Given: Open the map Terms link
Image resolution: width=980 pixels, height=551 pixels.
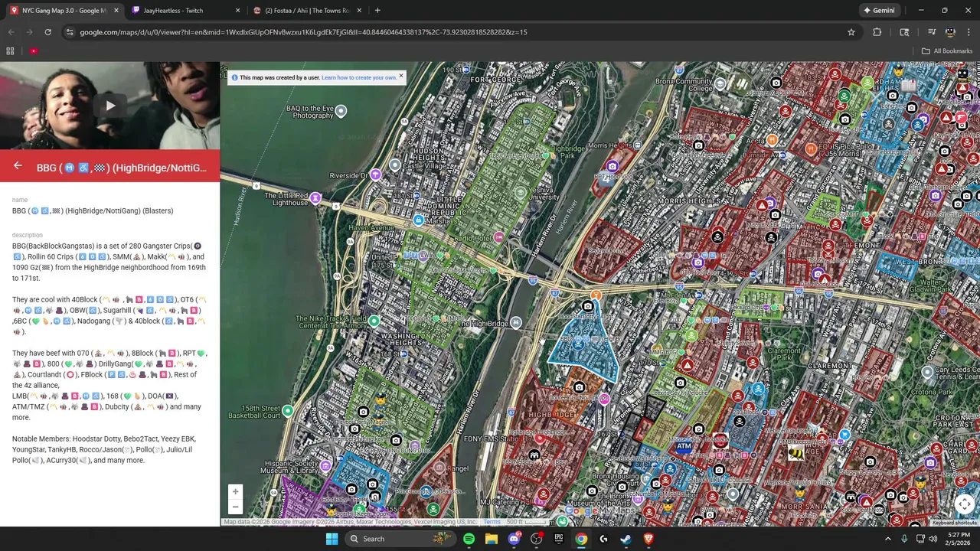Looking at the screenshot, I should (492, 522).
